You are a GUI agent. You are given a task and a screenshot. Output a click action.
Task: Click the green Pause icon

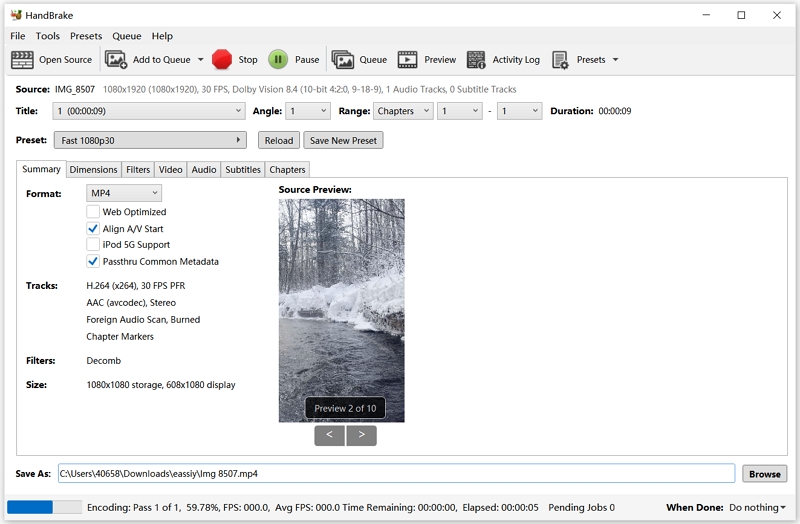[x=278, y=60]
